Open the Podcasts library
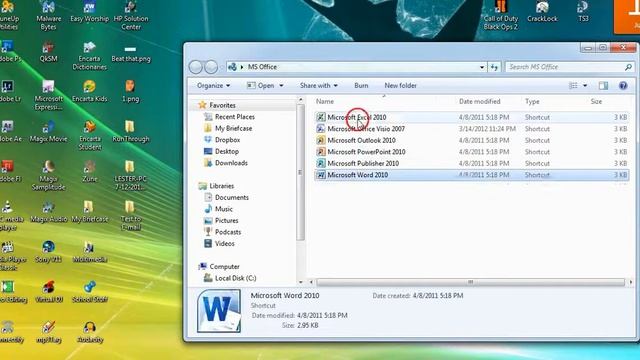 (222, 232)
